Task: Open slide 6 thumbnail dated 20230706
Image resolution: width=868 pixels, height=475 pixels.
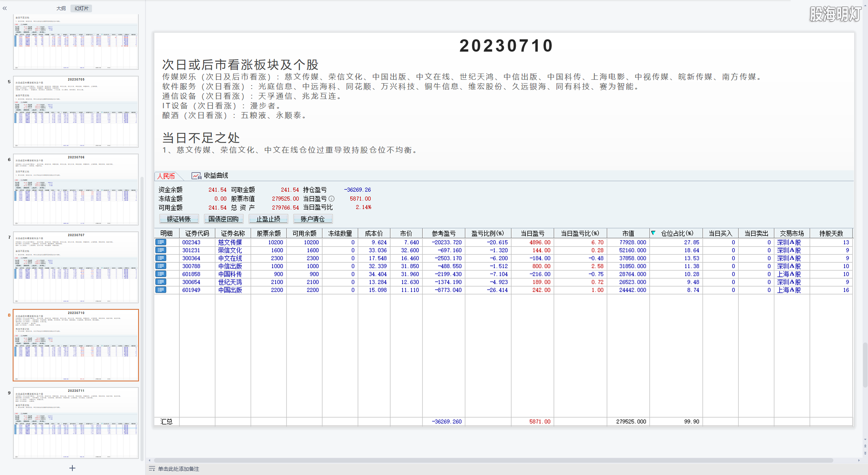Action: (76, 190)
